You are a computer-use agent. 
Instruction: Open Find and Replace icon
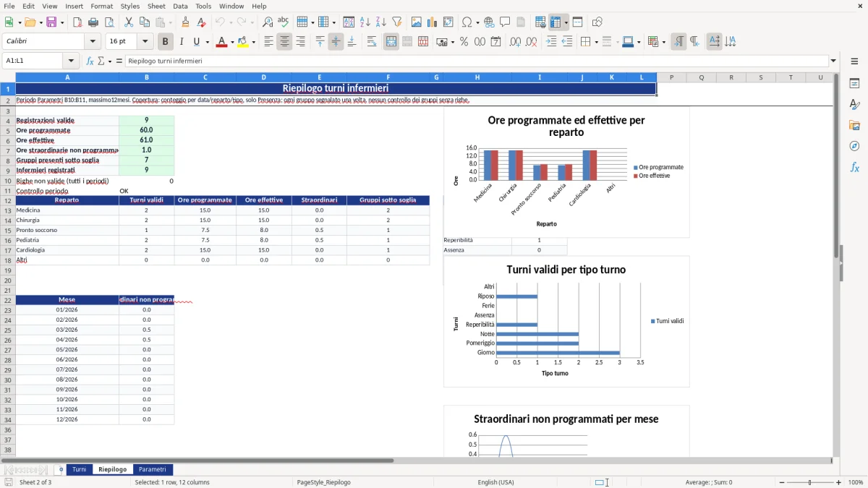pyautogui.click(x=268, y=22)
